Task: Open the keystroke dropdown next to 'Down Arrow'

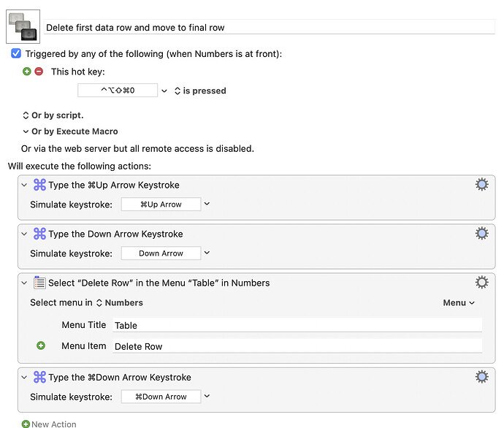Action: click(207, 253)
